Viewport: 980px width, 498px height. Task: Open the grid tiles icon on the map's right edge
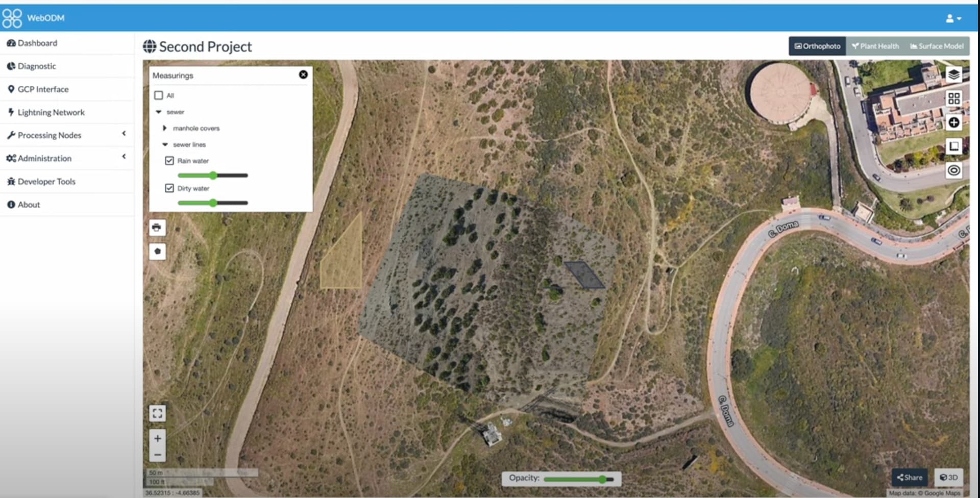click(954, 98)
